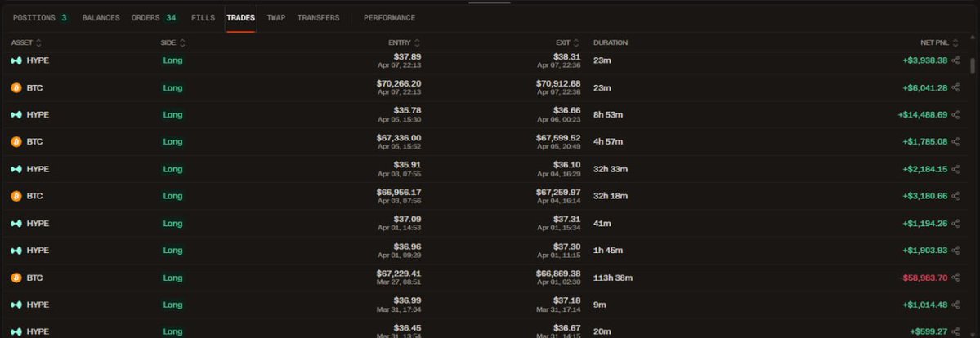Click Long badge on $67,336.00 BTC trade

(172, 142)
